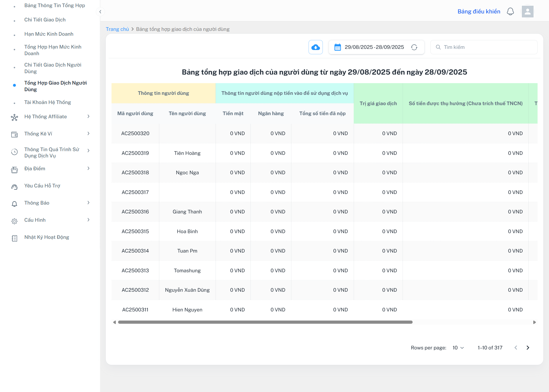Expand the Thống Kê Ví submenu
Viewport: 549px width, 392px height.
point(88,133)
